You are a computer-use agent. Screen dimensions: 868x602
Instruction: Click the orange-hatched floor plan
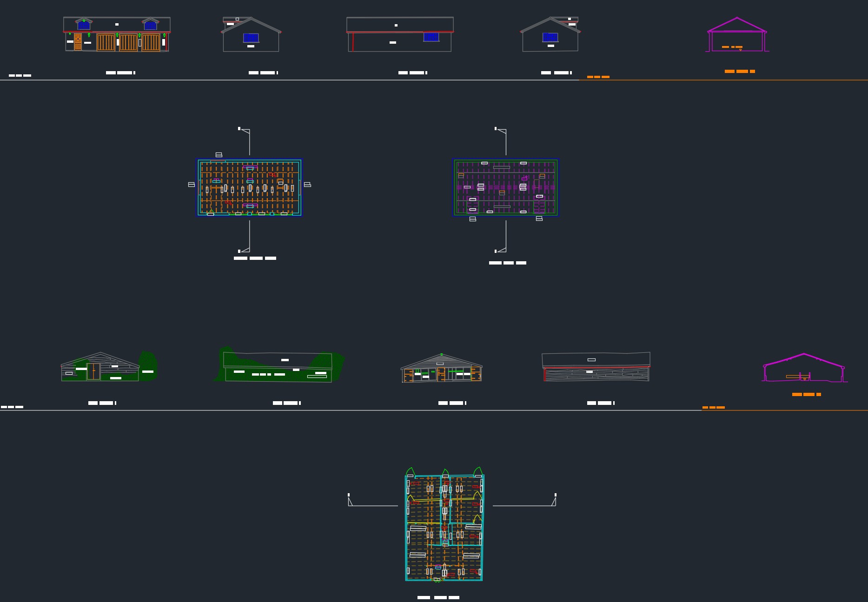(250, 187)
